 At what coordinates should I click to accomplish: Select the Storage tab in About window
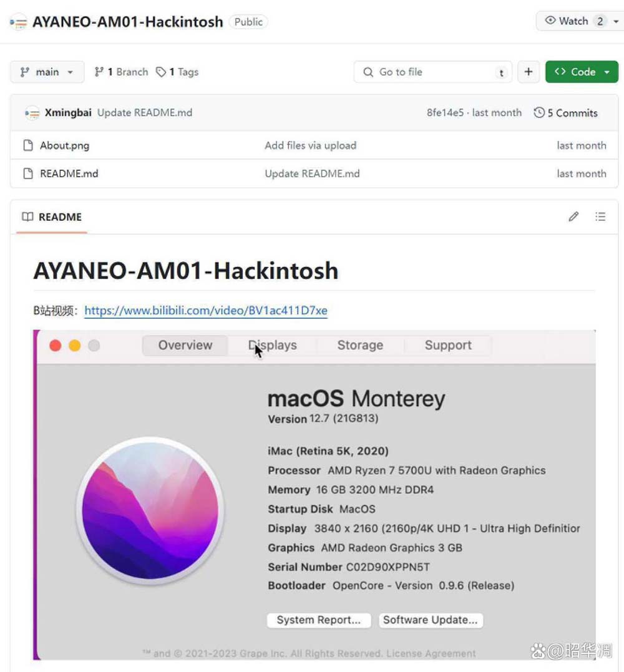[x=360, y=345]
